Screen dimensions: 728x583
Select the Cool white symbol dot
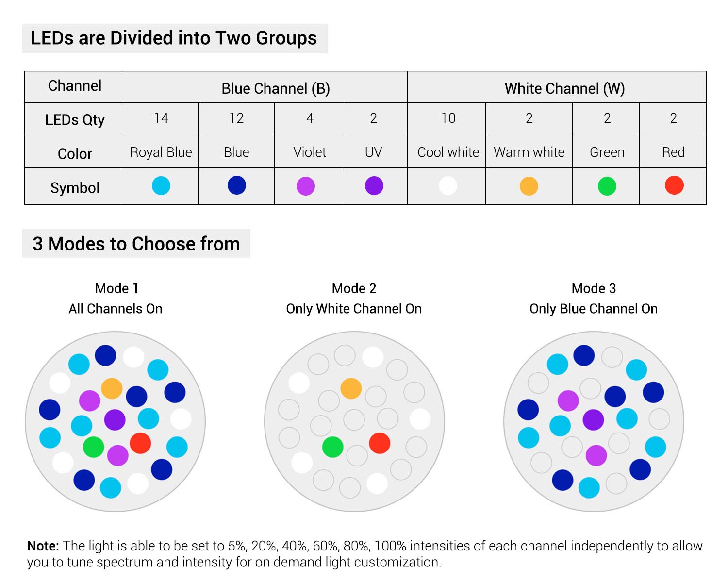pos(448,185)
